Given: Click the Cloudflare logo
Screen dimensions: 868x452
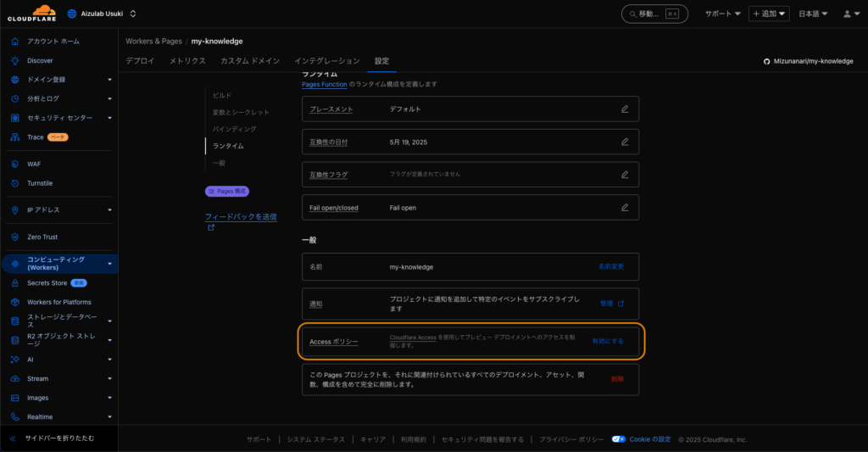Looking at the screenshot, I should click(31, 14).
